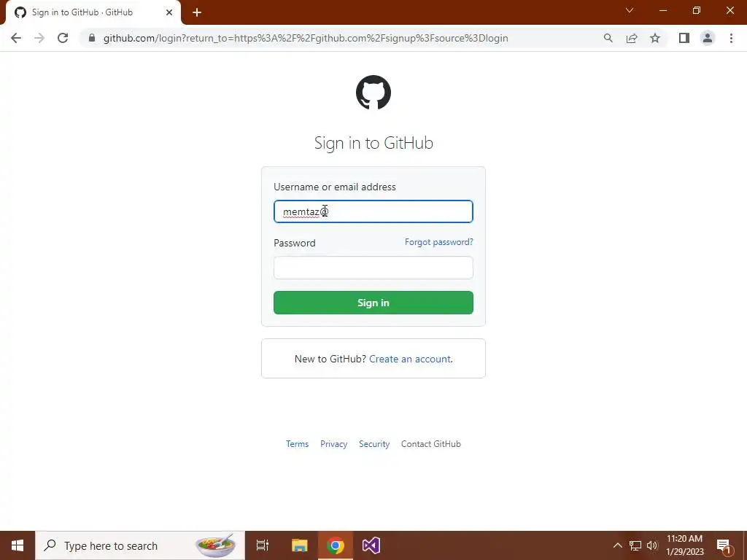Click the 'Username or email address' label
The height and width of the screenshot is (560, 747).
tap(334, 187)
